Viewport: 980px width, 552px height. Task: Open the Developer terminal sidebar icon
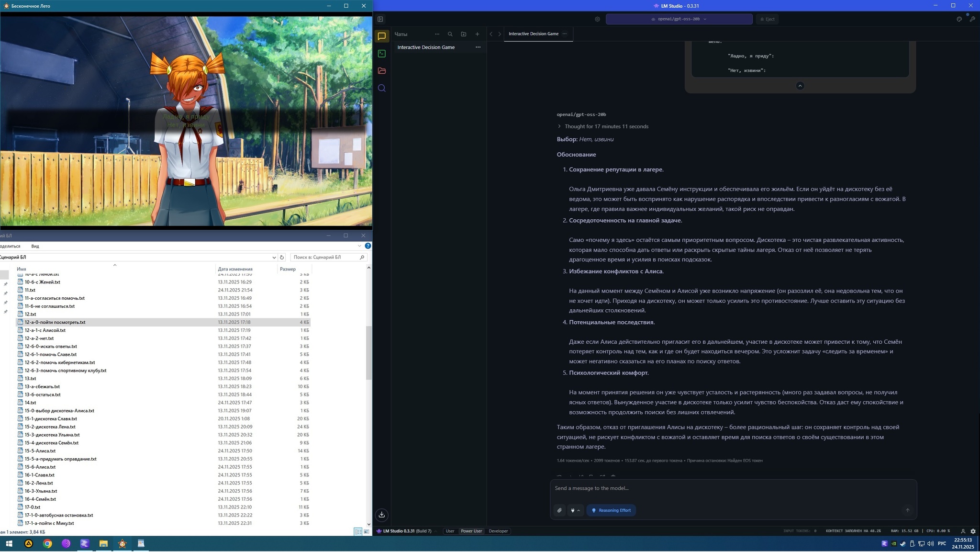381,54
